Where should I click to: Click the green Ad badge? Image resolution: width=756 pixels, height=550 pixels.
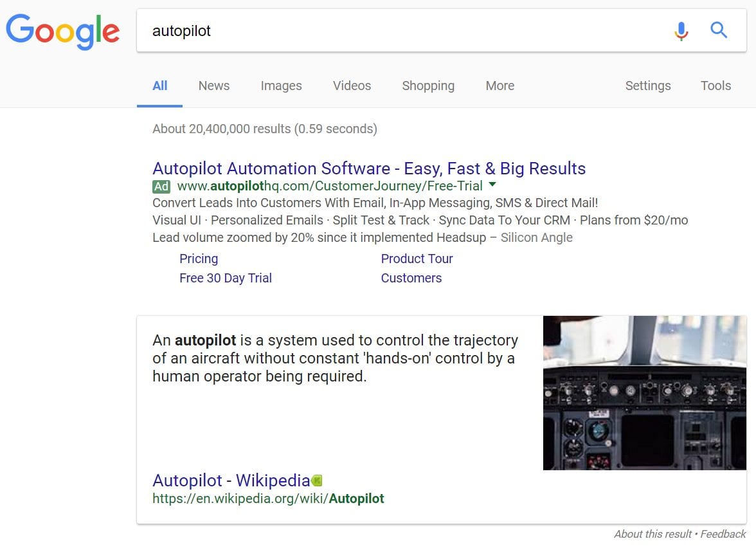(161, 187)
